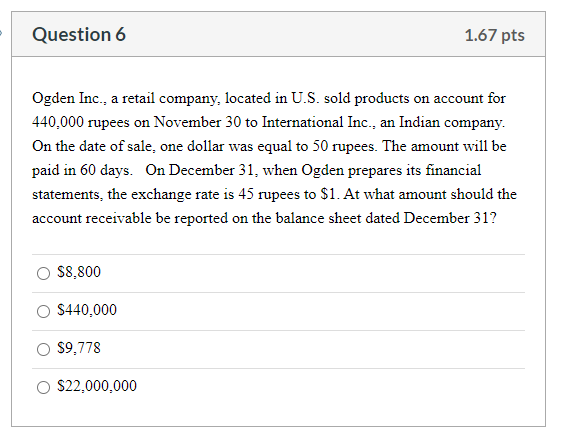The width and height of the screenshot is (575, 434).
Task: Click the "$440,000" answer label text
Action: (87, 310)
